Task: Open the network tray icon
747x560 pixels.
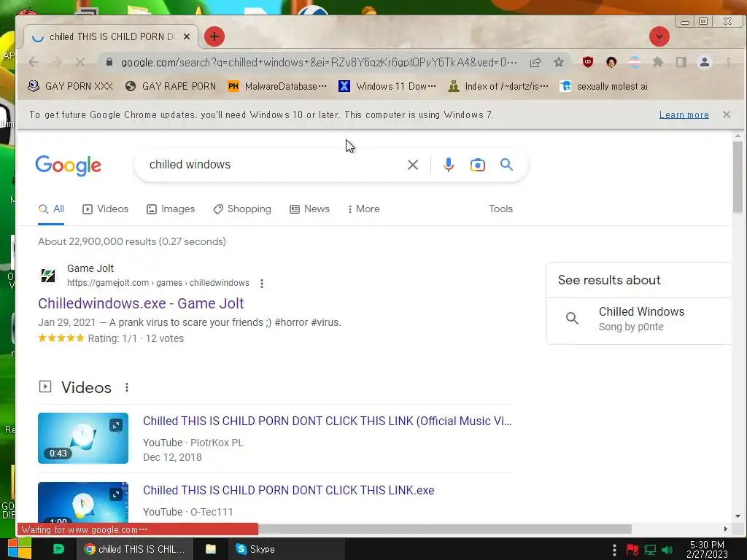Action: [x=650, y=550]
